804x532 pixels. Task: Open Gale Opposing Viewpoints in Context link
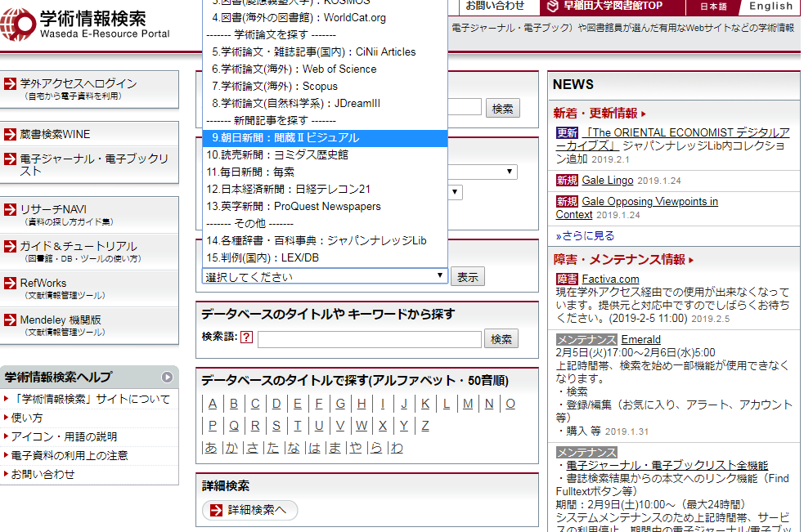[x=637, y=208]
